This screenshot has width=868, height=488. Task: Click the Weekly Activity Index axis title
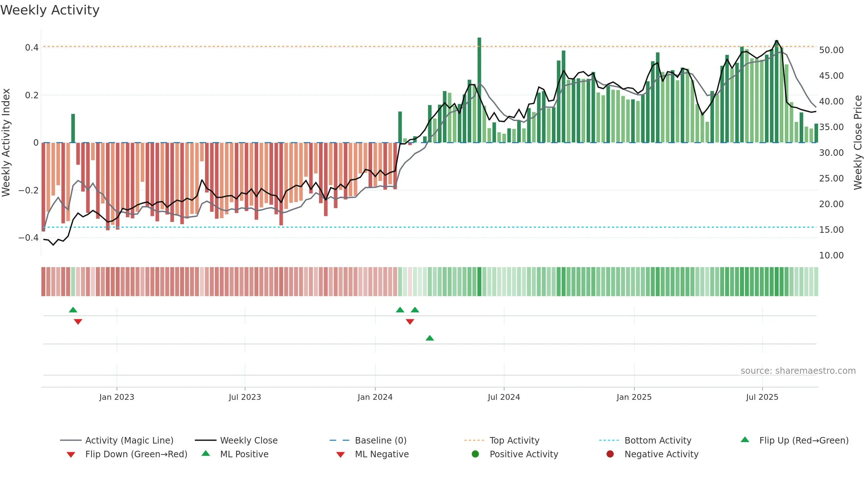tap(6, 142)
